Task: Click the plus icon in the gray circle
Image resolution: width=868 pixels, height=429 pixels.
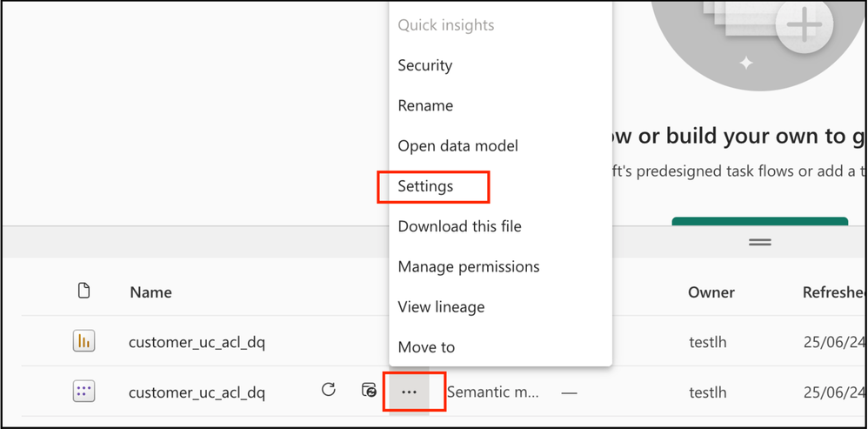Action: click(x=805, y=25)
